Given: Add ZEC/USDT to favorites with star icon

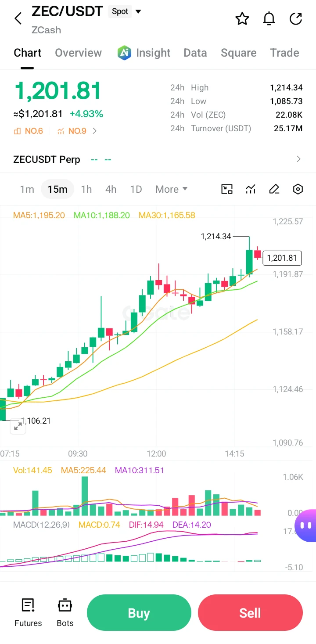Looking at the screenshot, I should pos(242,18).
